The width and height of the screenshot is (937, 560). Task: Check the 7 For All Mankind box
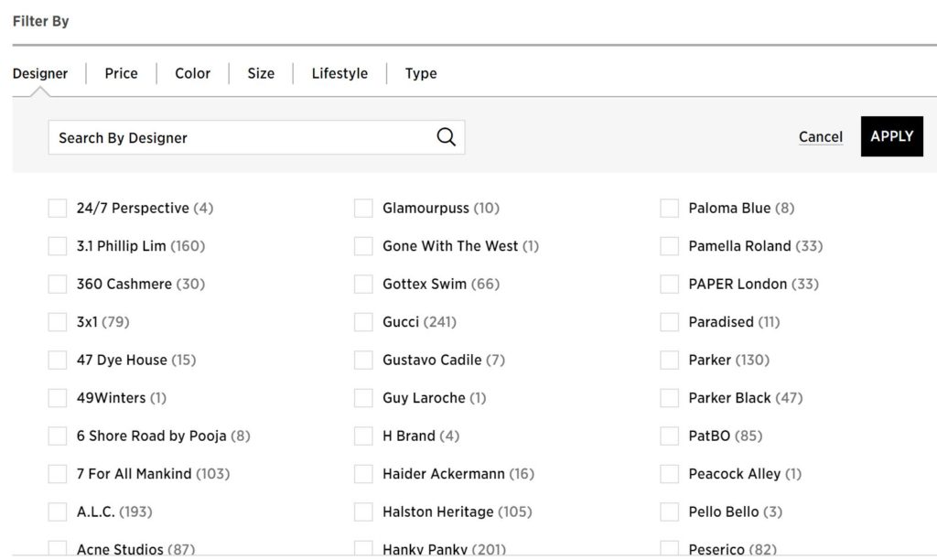(x=58, y=474)
